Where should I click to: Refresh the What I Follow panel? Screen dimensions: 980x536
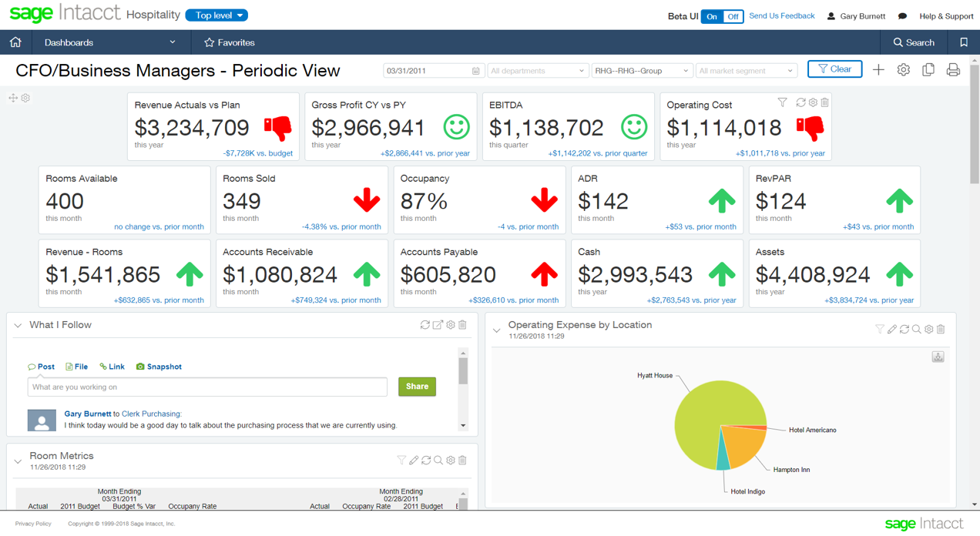(425, 325)
